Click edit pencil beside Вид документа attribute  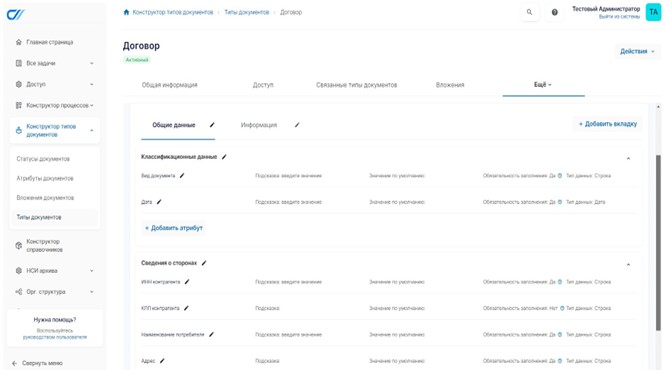182,175
